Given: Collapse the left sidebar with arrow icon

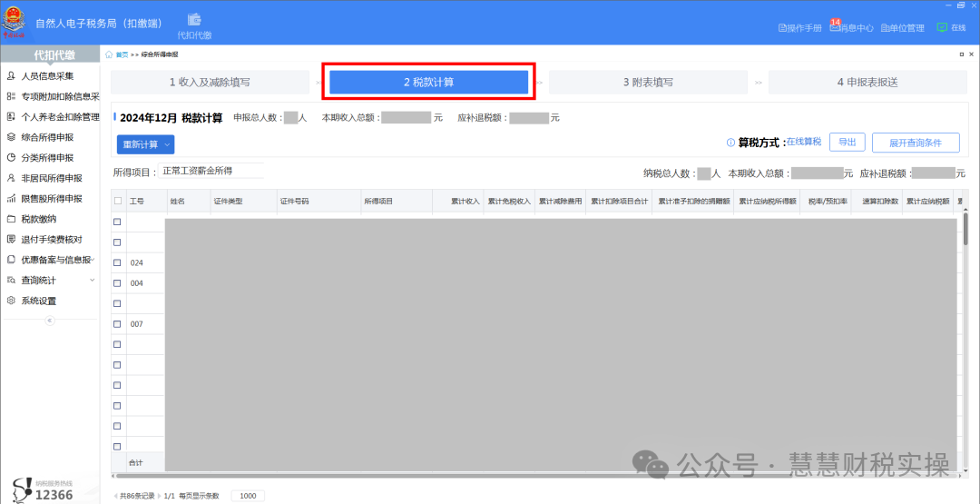Looking at the screenshot, I should [x=50, y=321].
